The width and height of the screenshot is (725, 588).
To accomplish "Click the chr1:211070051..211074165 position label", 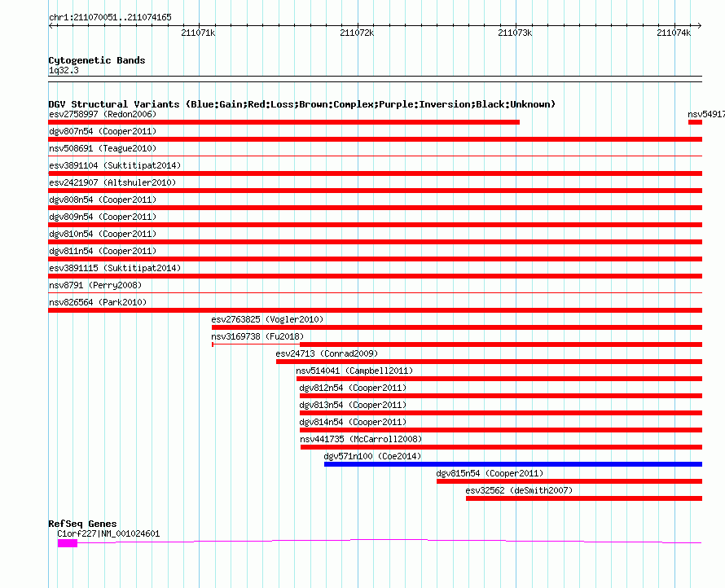I will pyautogui.click(x=110, y=17).
